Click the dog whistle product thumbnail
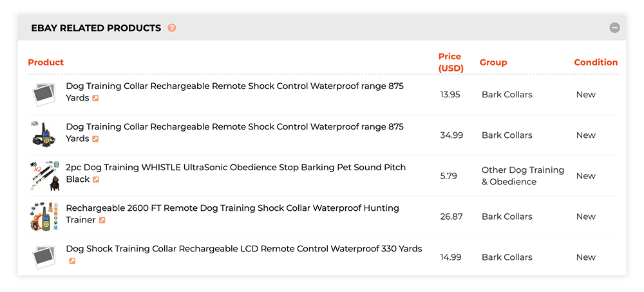 click(x=44, y=175)
